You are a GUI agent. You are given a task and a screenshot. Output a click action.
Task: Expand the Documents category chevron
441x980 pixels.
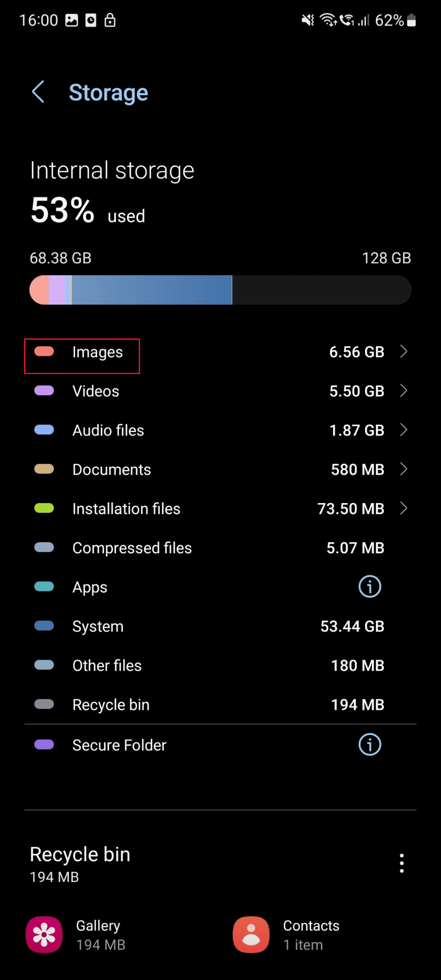click(404, 469)
